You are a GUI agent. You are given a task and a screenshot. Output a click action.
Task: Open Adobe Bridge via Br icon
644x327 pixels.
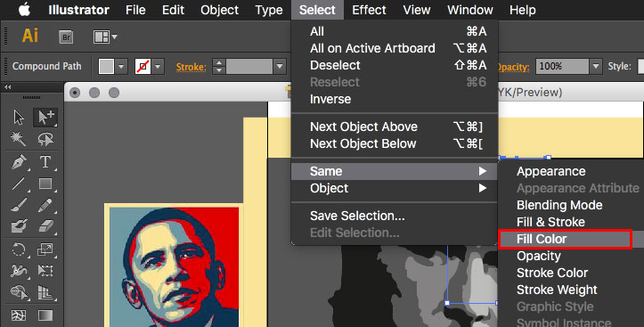point(66,37)
